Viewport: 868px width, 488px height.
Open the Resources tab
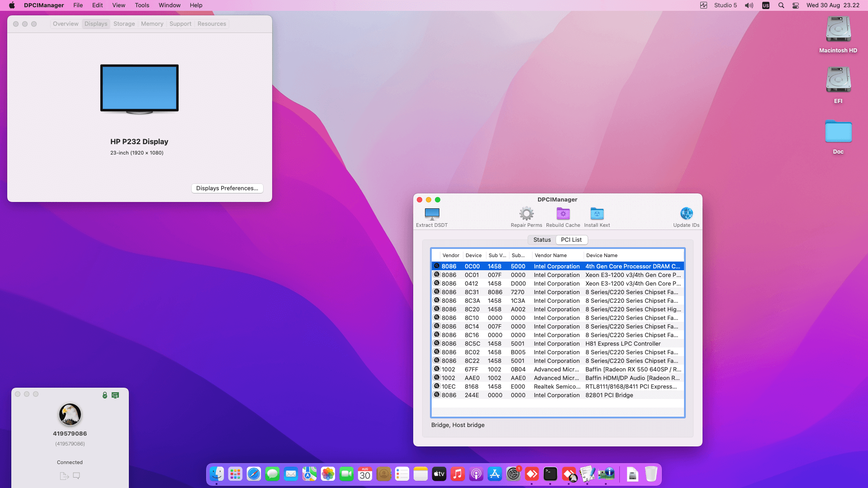212,24
